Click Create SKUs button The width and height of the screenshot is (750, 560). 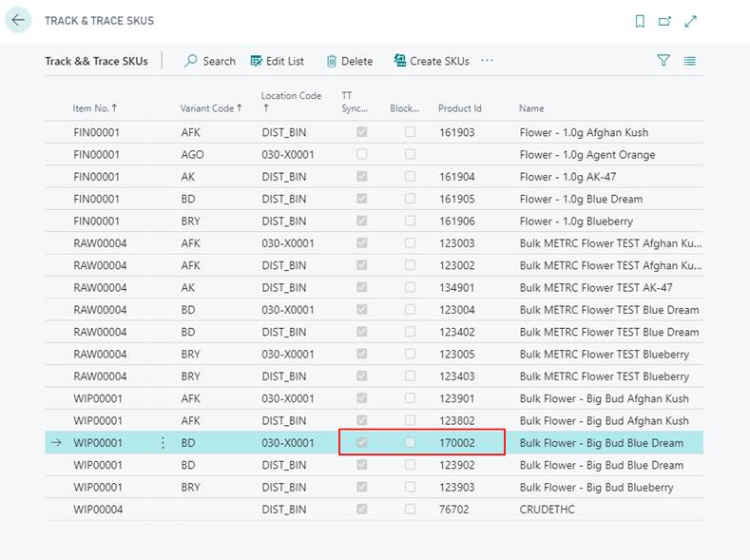tap(432, 61)
